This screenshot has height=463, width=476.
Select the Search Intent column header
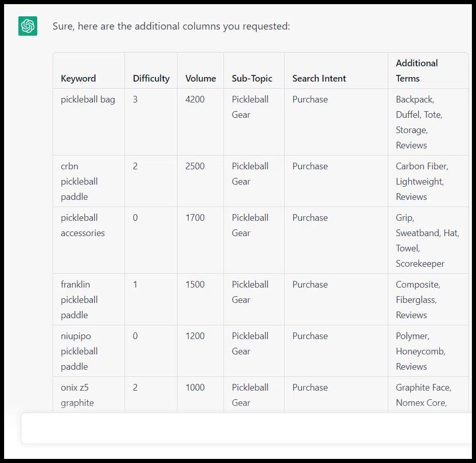tap(319, 78)
